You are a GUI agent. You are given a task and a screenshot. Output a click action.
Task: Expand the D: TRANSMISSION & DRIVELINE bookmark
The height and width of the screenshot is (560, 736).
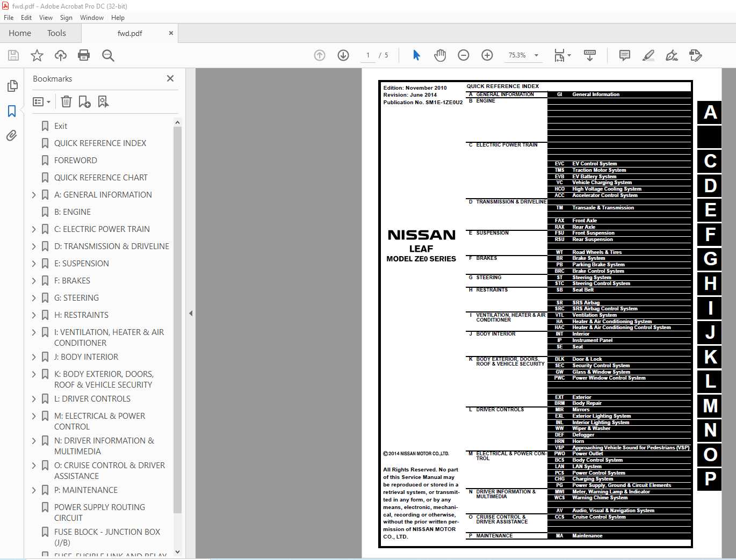click(34, 246)
